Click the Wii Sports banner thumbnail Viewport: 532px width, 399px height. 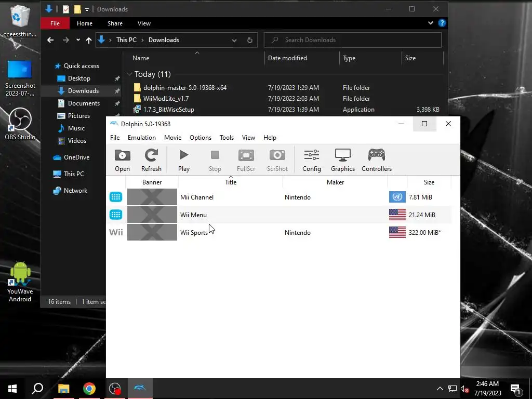pyautogui.click(x=152, y=232)
